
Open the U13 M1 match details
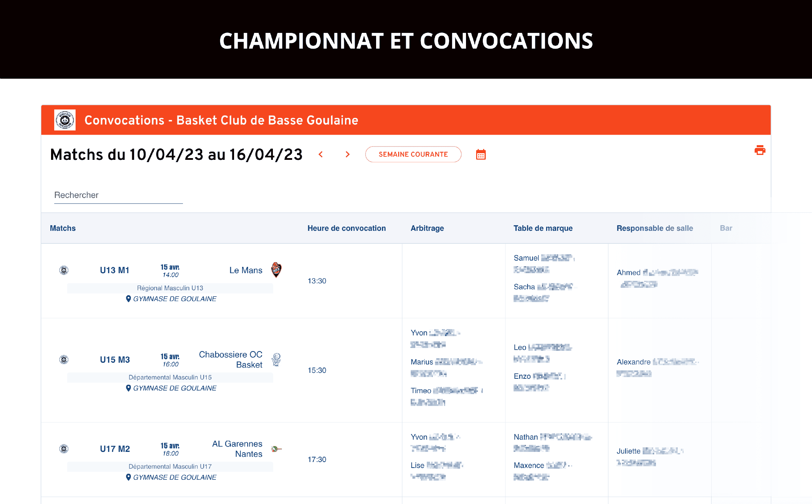click(x=114, y=270)
